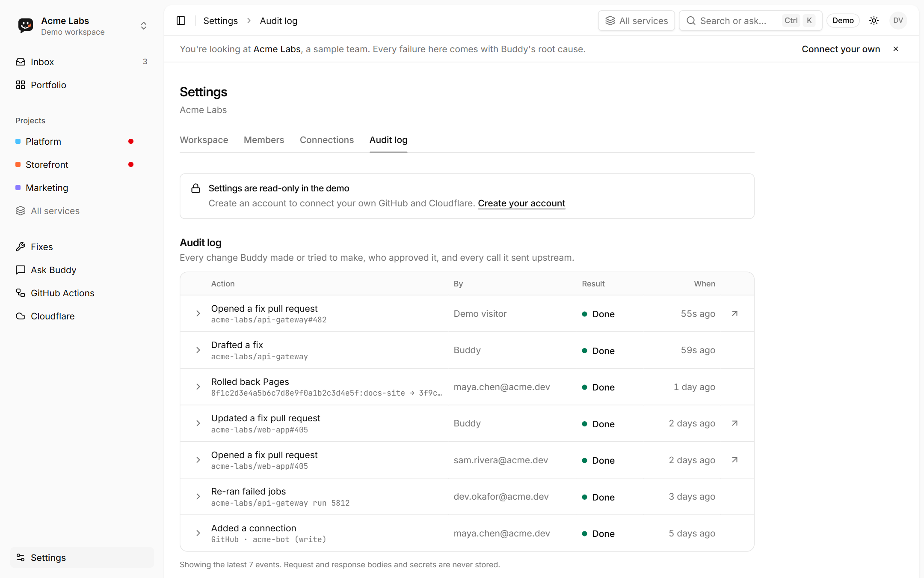The image size is (924, 578).
Task: Switch to the Members tab
Action: pyautogui.click(x=264, y=140)
